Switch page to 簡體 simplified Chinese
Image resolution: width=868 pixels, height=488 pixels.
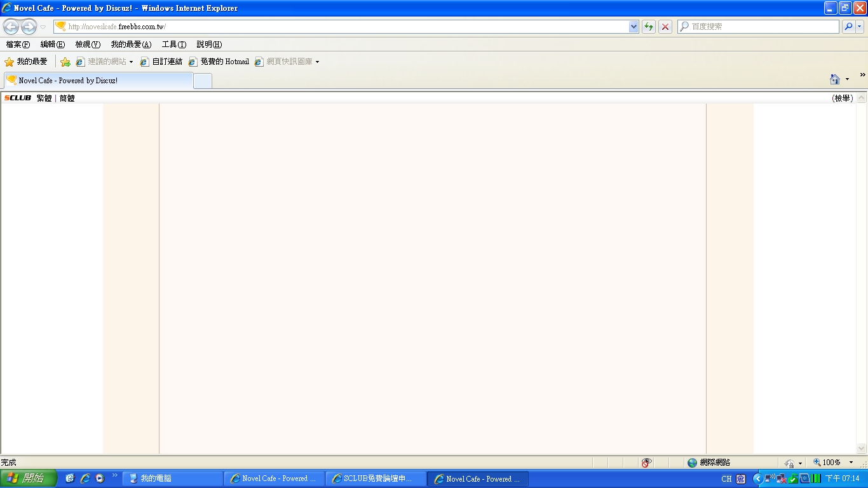[x=67, y=98]
